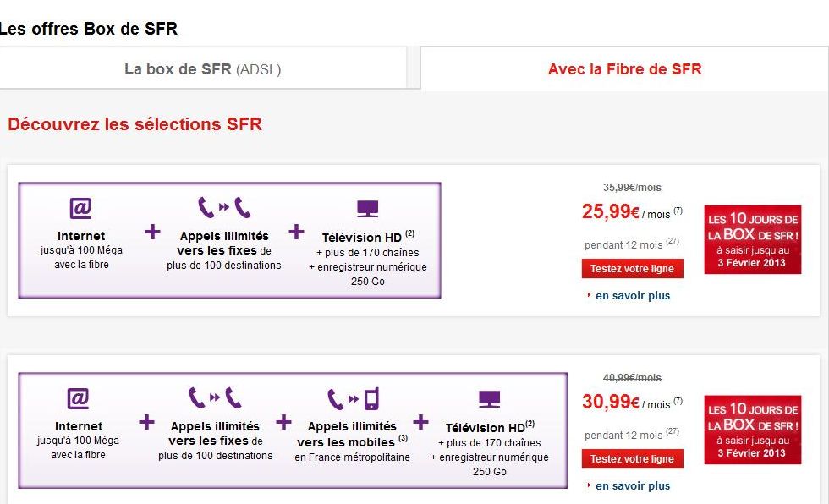This screenshot has height=504, width=829.
Task: Click Testez votre ligne for 25,99€ offer
Action: (633, 268)
